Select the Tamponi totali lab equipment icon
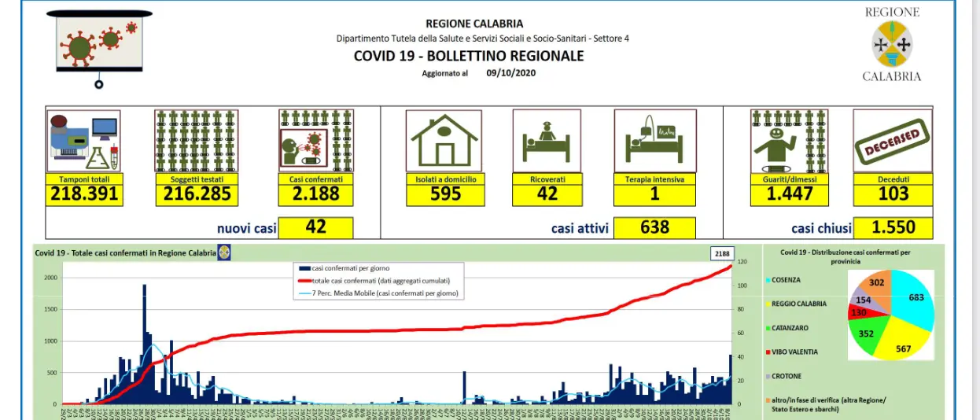Image resolution: width=980 pixels, height=420 pixels. click(x=83, y=141)
